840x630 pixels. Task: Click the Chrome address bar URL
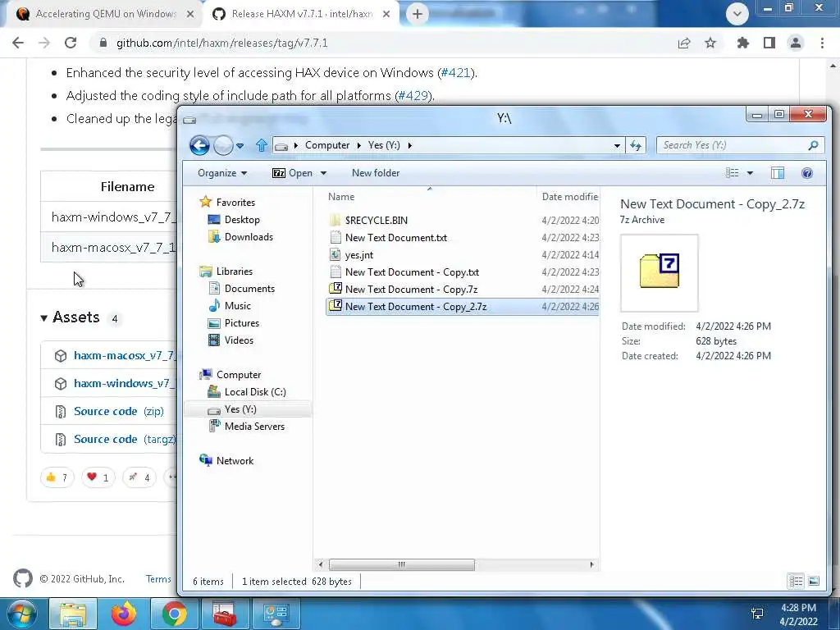pyautogui.click(x=221, y=43)
